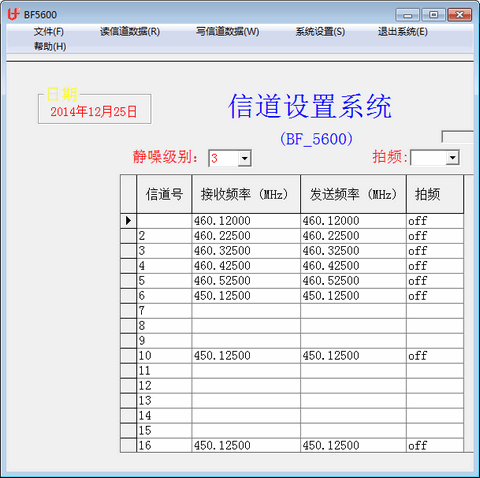Click receive frequency 460.32500 cell
Viewport: 480px width, 478px height.
246,251
